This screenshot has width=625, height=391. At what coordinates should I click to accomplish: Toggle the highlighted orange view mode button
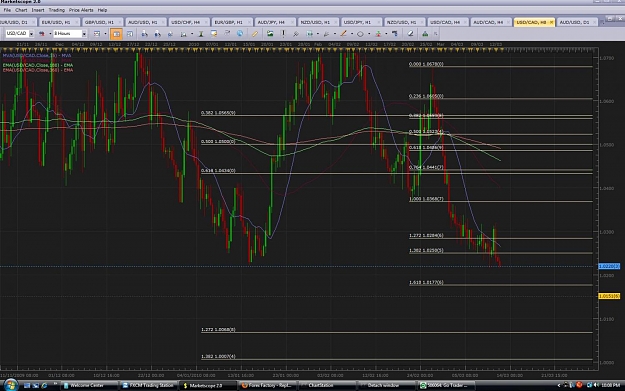coord(116,34)
